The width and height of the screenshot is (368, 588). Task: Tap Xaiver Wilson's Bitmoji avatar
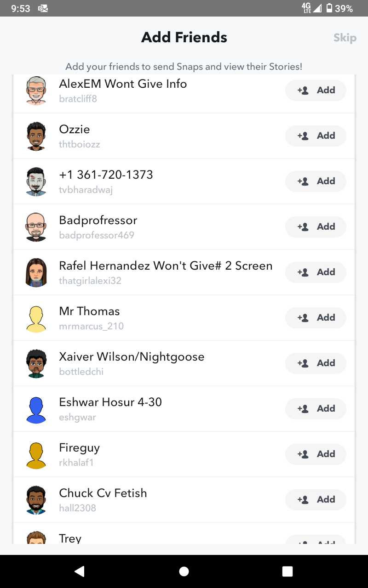[x=36, y=363]
